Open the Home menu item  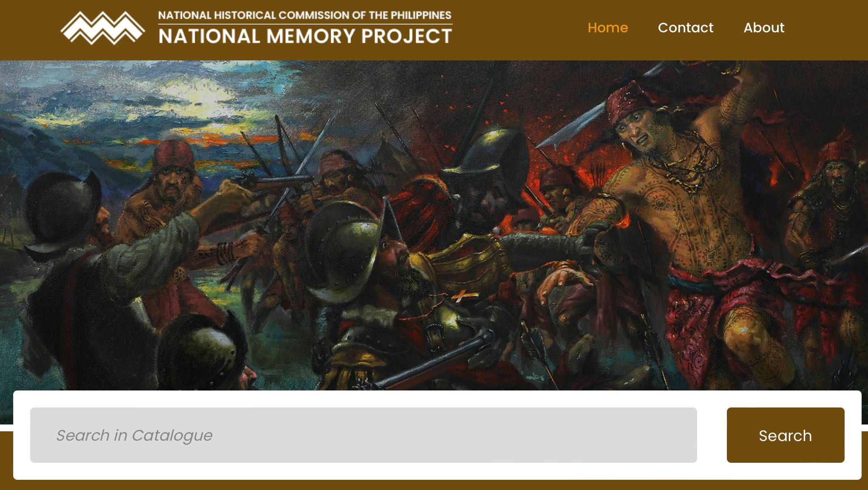(607, 28)
